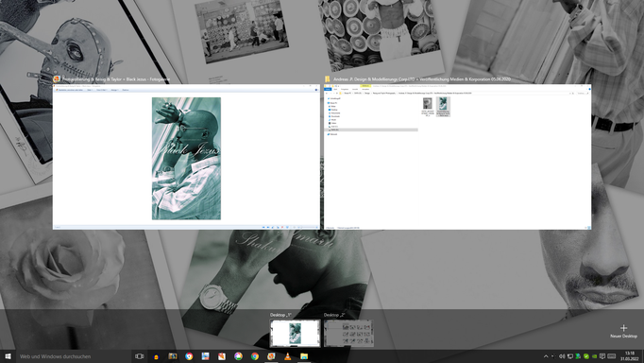The image size is (644, 363).
Task: Click the Fotogalerie window title text
Action: tap(116, 78)
